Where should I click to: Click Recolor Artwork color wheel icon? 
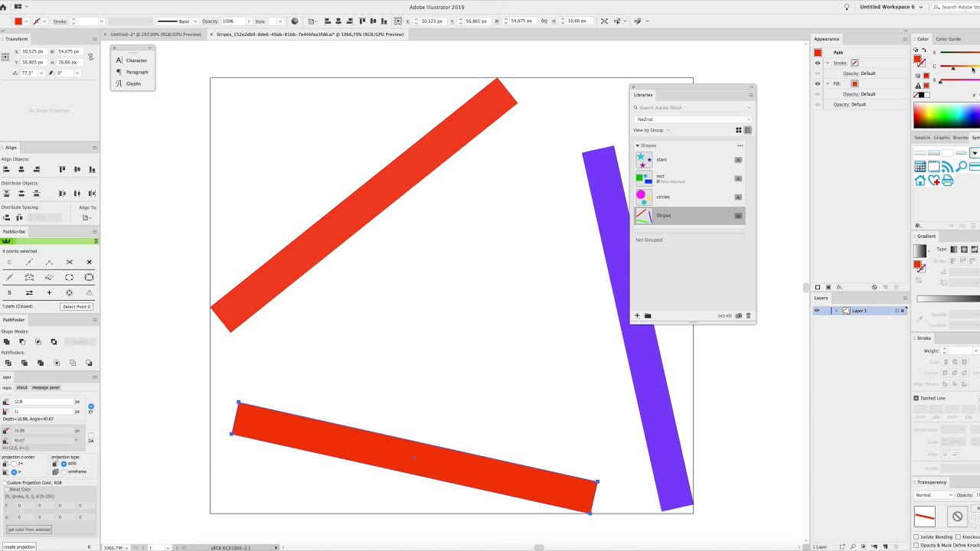[295, 21]
